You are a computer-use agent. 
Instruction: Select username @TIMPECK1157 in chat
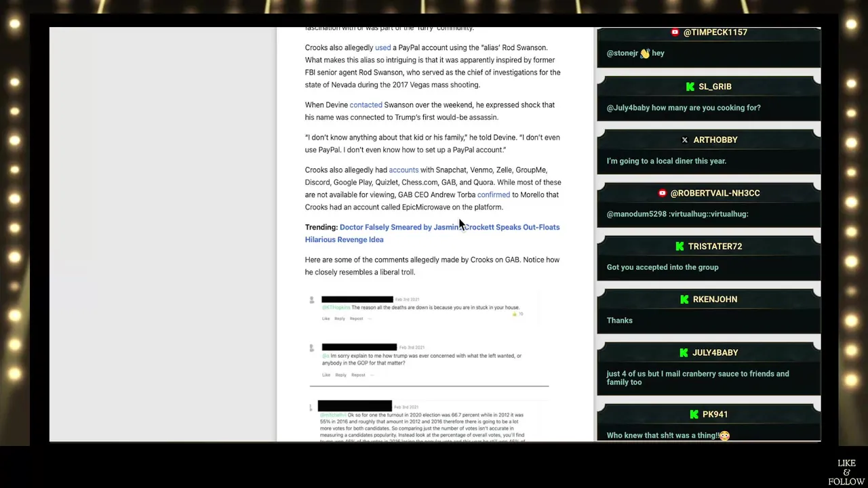(x=715, y=33)
